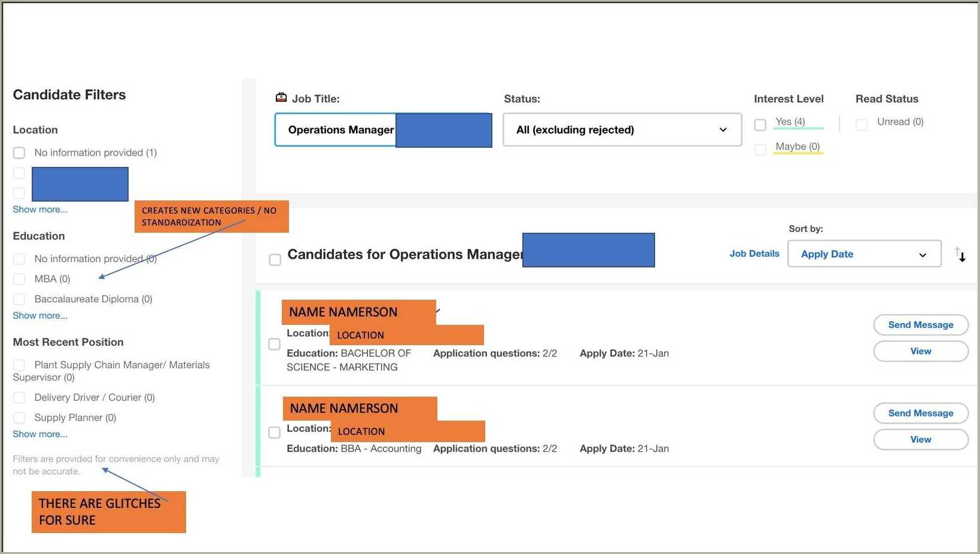Open the Status dropdown showing All (excluding rejected)
980x554 pixels.
click(622, 130)
